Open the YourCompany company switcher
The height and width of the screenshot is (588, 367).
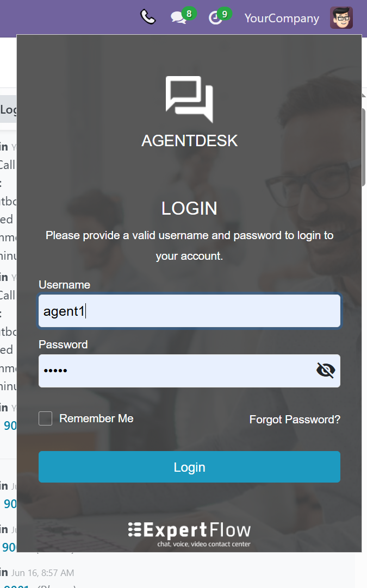pos(282,18)
